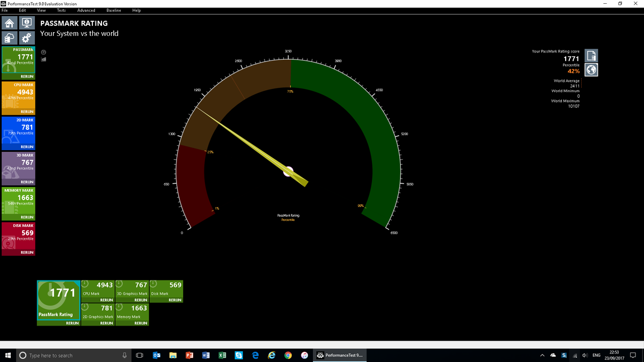Open the Advanced menu
This screenshot has height=362, width=644.
tap(86, 10)
